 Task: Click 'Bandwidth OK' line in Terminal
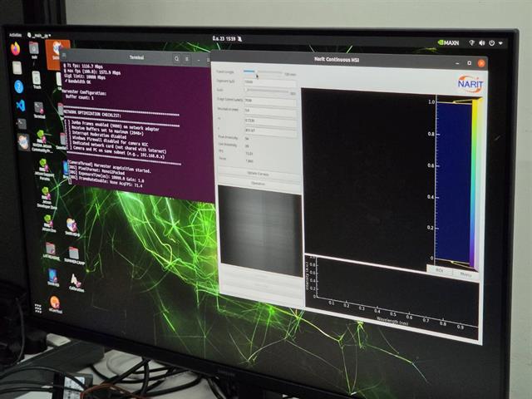pyautogui.click(x=79, y=81)
